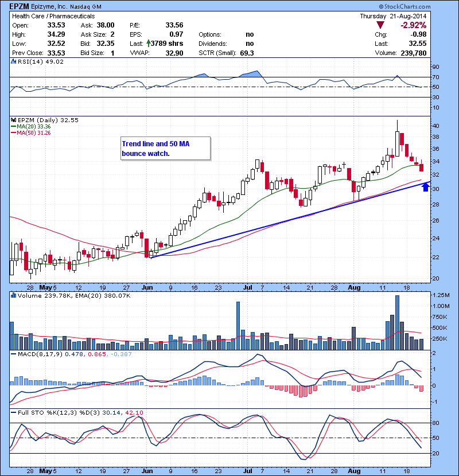Click the red down triangle above Chg
Image resolution: width=459 pixels, height=476 pixels.
(x=380, y=25)
